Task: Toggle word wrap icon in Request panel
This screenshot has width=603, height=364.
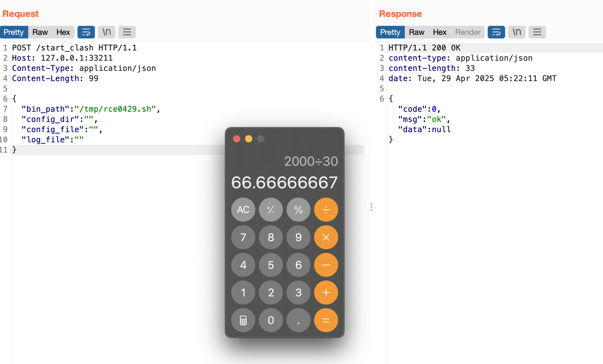Action: click(x=86, y=32)
